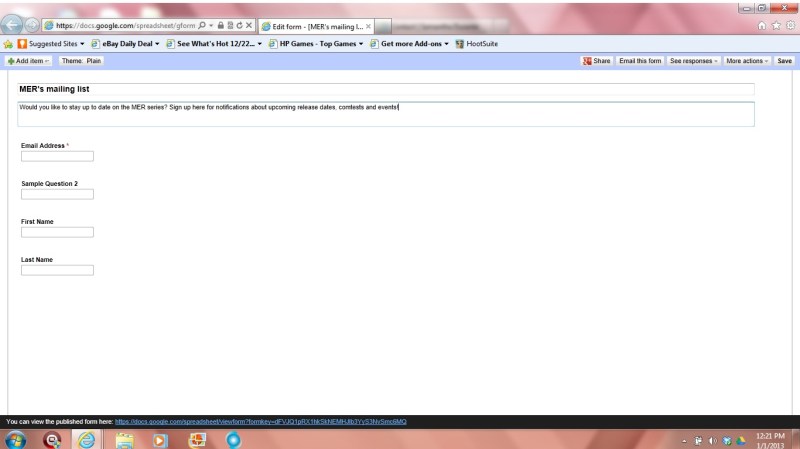Click the IE home icon

tap(763, 25)
